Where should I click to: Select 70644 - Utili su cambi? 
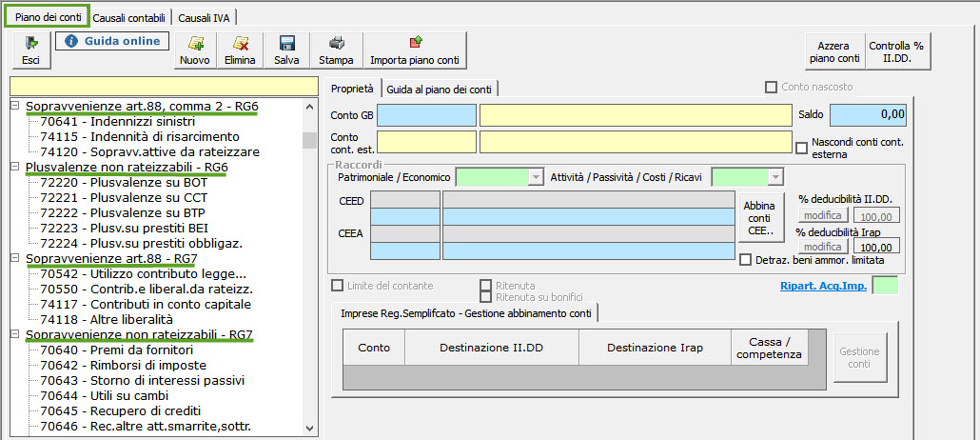coord(105,395)
